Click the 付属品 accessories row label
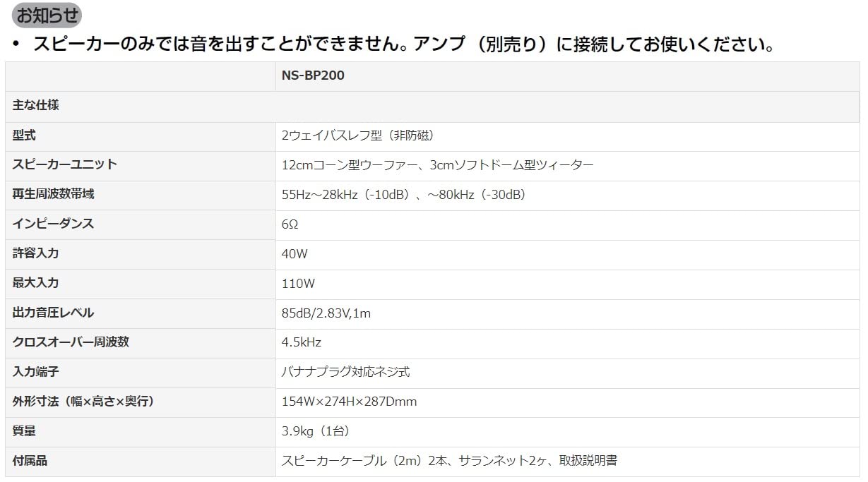 (x=30, y=461)
